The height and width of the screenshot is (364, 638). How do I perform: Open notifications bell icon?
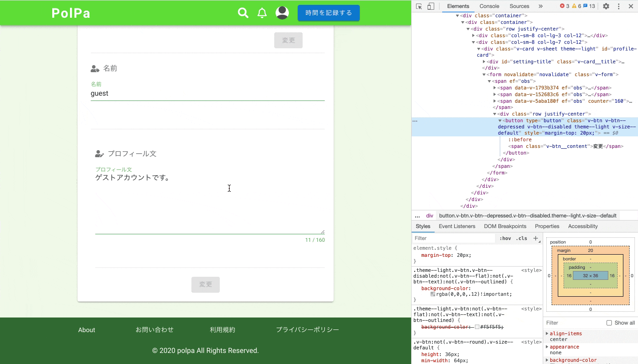(262, 13)
